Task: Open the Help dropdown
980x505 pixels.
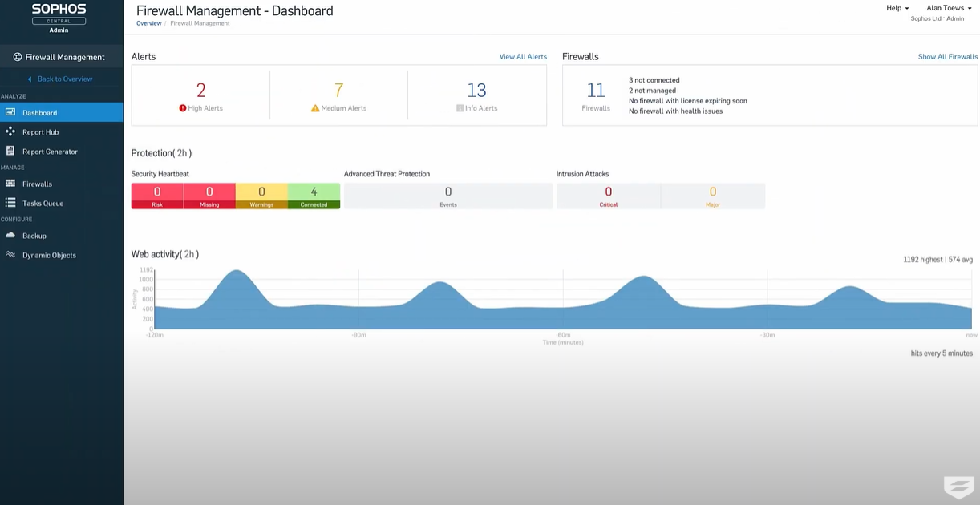Action: pos(896,8)
